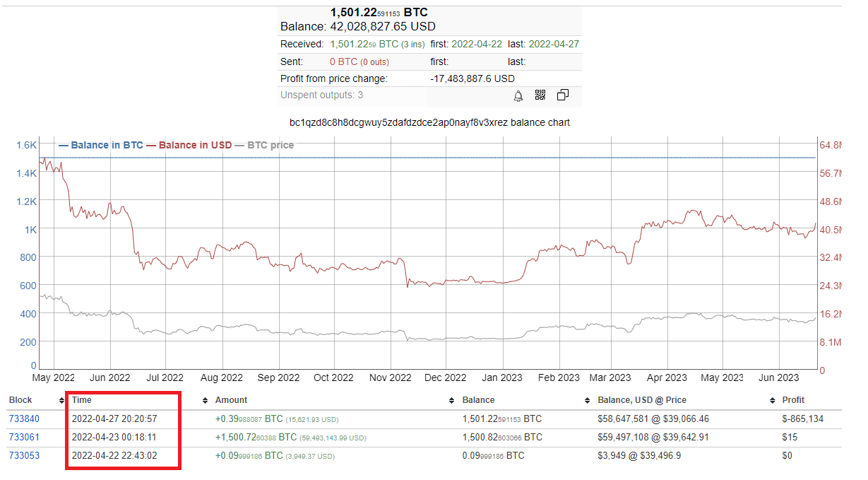Click sort arrows beside Balance, USD column
868x480 pixels.
point(772,401)
